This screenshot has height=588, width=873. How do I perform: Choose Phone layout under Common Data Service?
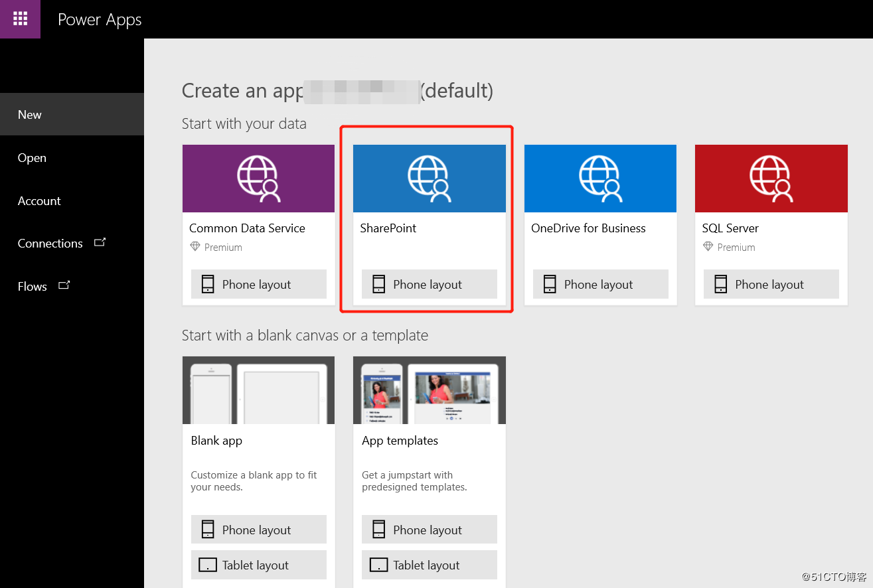pyautogui.click(x=259, y=284)
